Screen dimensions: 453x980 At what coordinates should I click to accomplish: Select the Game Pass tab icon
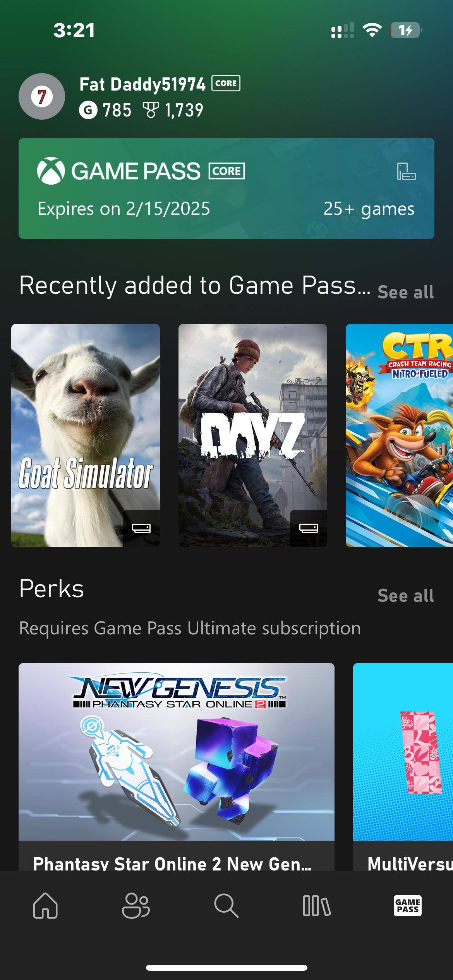tap(407, 906)
